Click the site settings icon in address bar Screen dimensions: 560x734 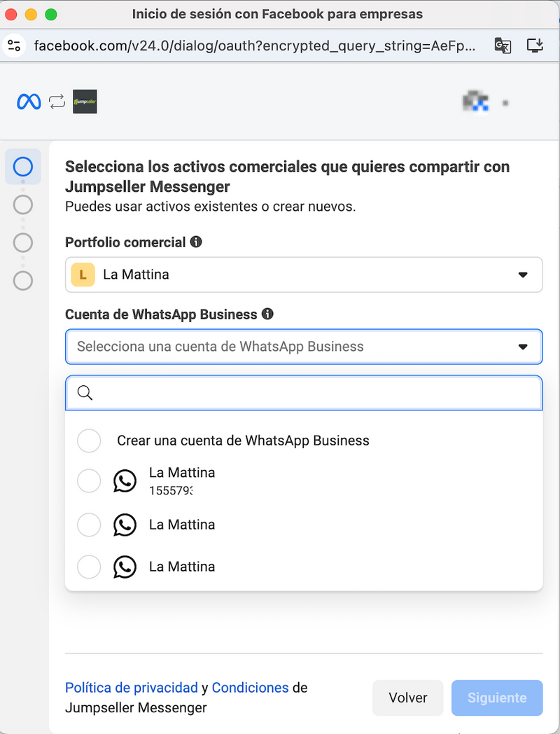(x=14, y=46)
